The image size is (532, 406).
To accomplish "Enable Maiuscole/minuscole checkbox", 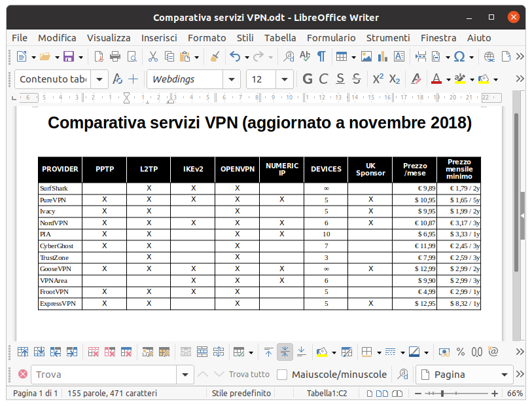I will [x=282, y=375].
